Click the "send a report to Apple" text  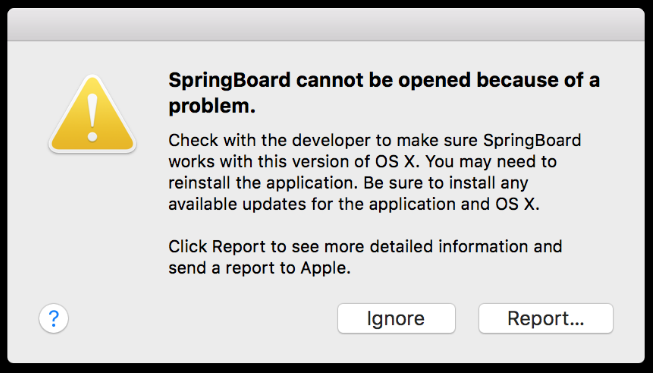[x=259, y=269]
